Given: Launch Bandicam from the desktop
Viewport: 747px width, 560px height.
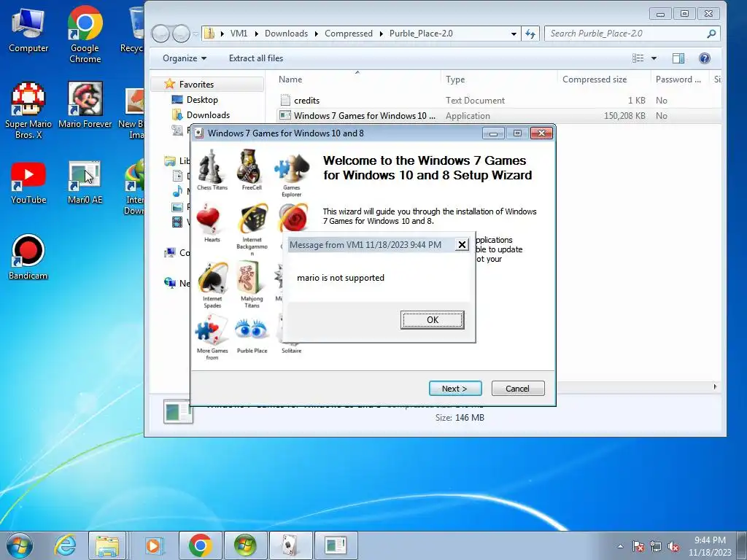Looking at the screenshot, I should 28,257.
